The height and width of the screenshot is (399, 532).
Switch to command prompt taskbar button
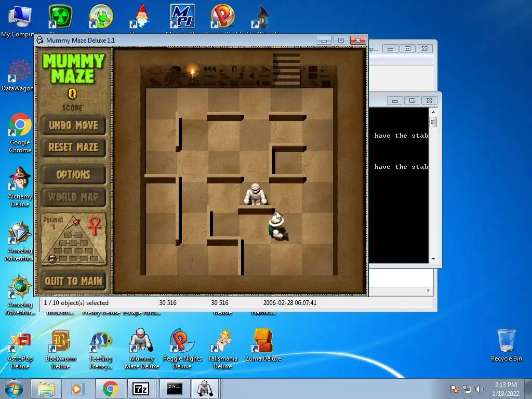pos(175,389)
